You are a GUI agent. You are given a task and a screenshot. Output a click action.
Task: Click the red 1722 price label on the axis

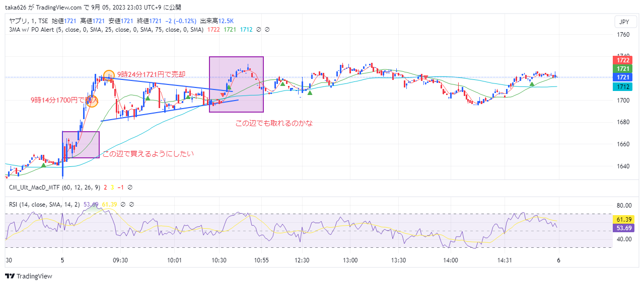(623, 60)
